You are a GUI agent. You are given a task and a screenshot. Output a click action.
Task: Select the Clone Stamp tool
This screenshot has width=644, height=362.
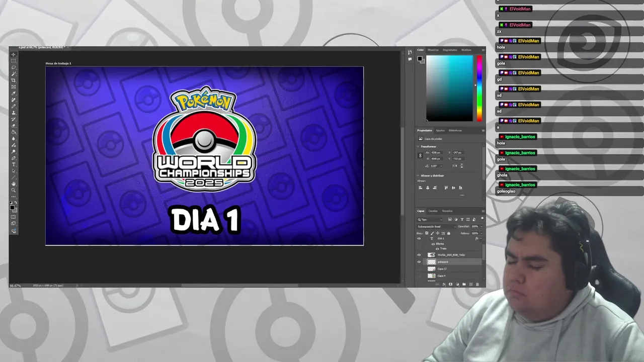point(14,113)
